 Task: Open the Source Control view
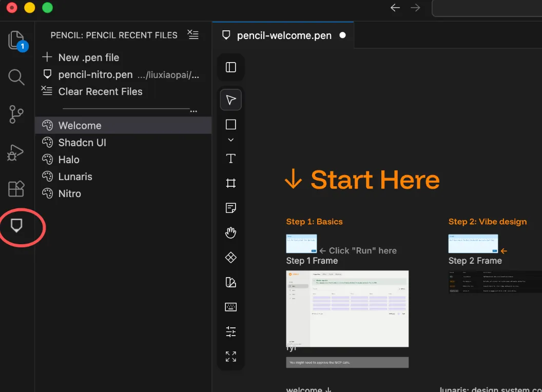click(16, 114)
